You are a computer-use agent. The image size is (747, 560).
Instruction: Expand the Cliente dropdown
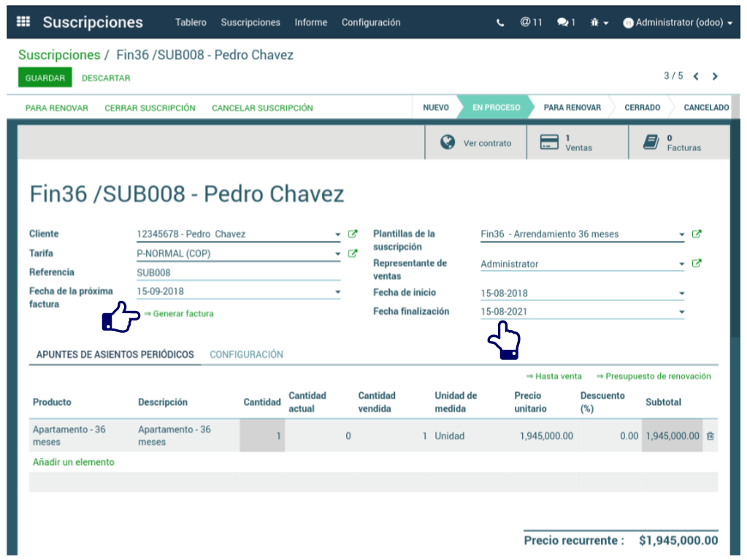pyautogui.click(x=337, y=235)
